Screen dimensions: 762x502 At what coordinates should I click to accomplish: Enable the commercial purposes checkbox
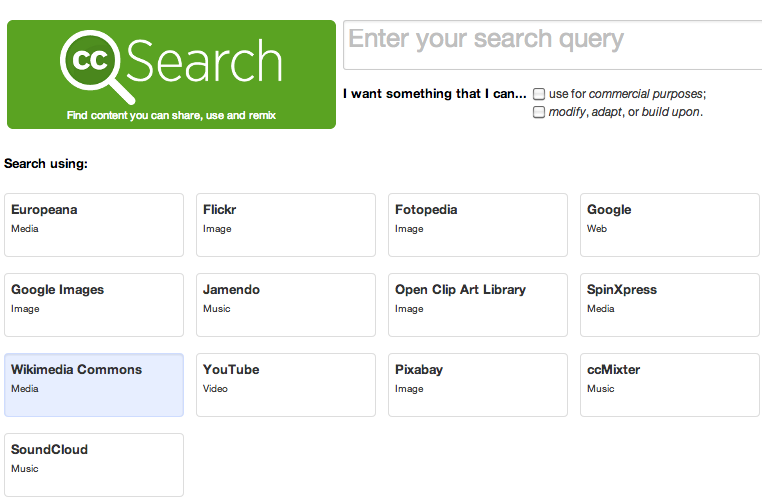click(x=539, y=94)
